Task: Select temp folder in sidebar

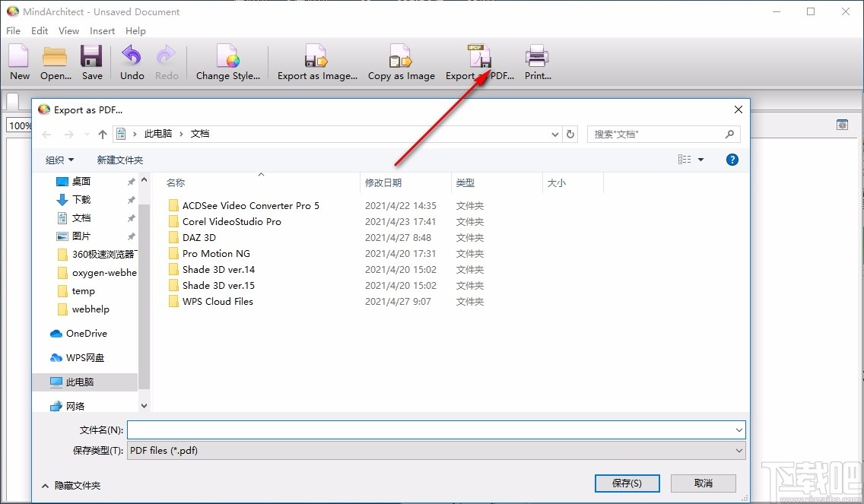Action: click(77, 291)
